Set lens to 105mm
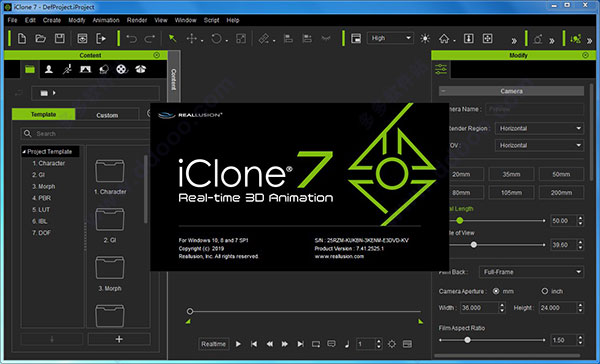The image size is (600, 364). [511, 193]
